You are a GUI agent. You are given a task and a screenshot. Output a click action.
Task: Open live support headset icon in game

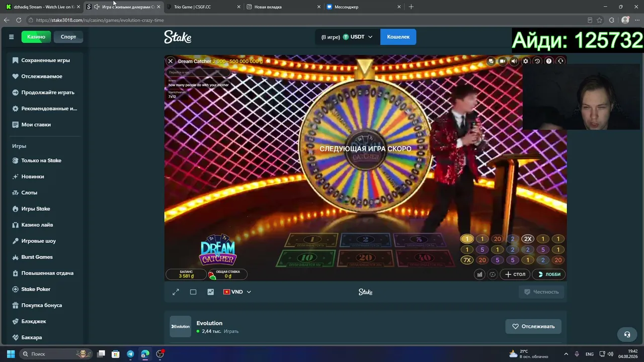[560, 61]
